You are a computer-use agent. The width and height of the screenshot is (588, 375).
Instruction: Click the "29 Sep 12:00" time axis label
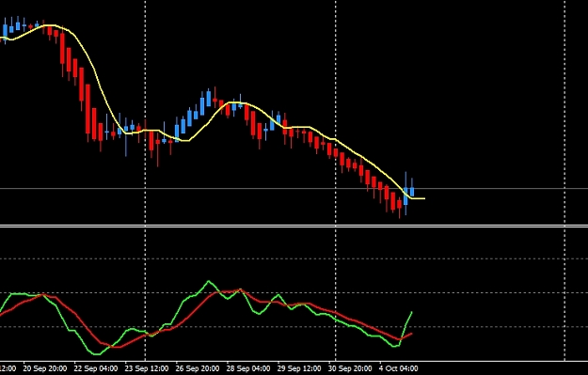click(299, 368)
